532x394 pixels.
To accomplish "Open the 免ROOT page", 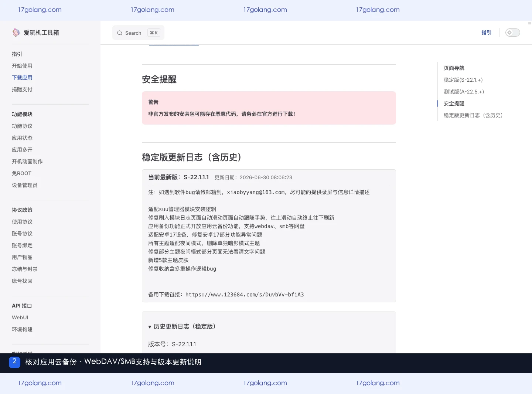I will click(x=21, y=173).
